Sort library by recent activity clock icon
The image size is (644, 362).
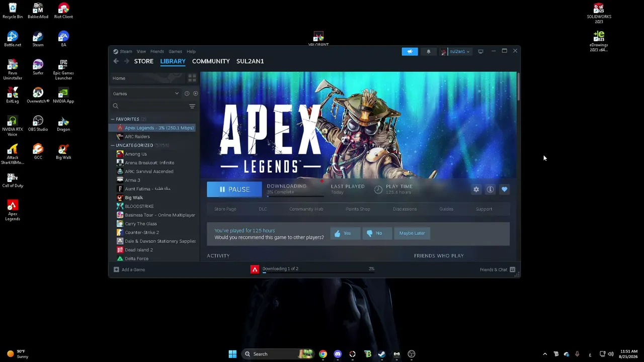tap(187, 94)
